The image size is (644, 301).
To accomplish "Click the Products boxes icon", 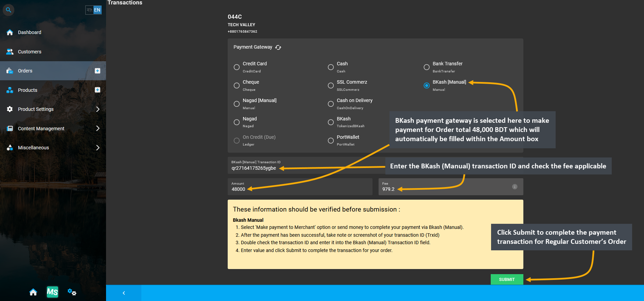I will pyautogui.click(x=10, y=90).
